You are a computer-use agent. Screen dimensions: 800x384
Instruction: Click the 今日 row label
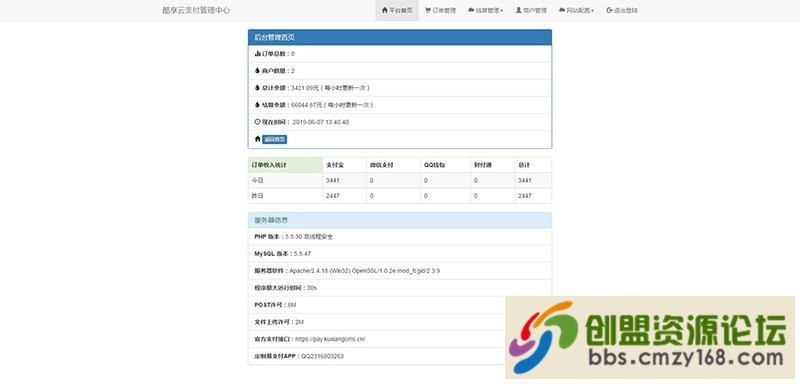pyautogui.click(x=257, y=181)
